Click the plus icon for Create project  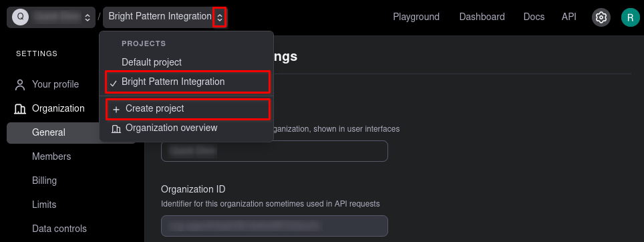tap(116, 109)
